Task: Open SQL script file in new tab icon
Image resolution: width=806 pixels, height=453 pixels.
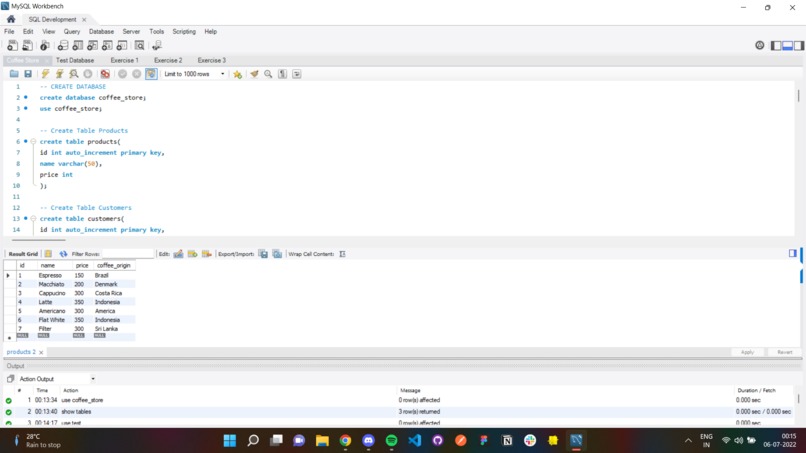Action: (27, 46)
